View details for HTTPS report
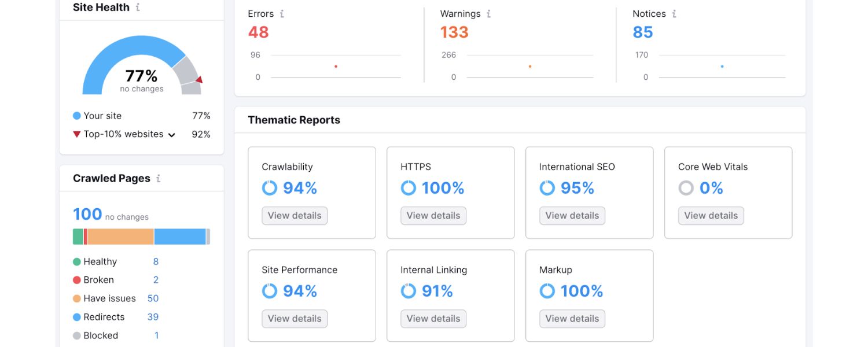The width and height of the screenshot is (868, 347). tap(433, 216)
